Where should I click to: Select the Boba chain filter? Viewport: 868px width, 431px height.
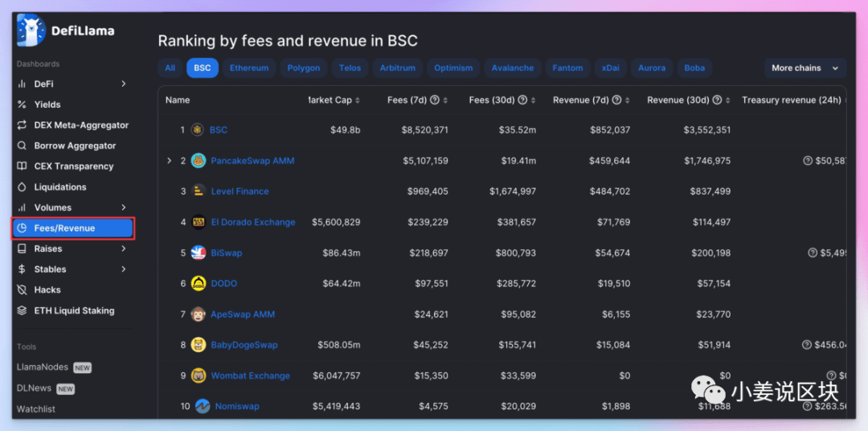pos(694,68)
